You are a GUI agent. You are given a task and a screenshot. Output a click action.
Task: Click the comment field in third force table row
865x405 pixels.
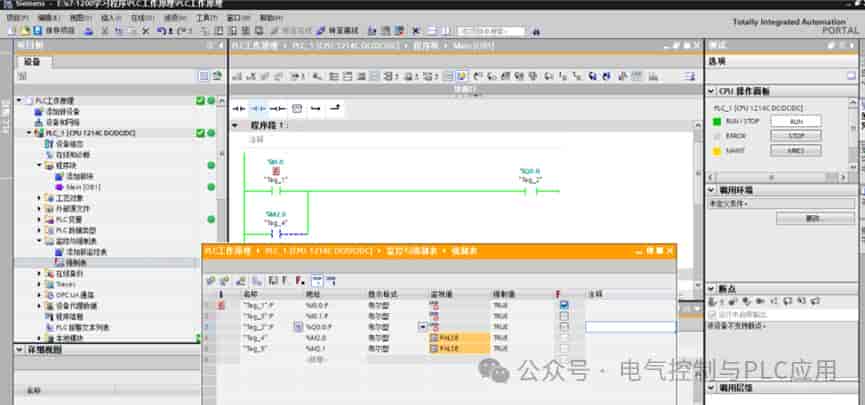(630, 327)
